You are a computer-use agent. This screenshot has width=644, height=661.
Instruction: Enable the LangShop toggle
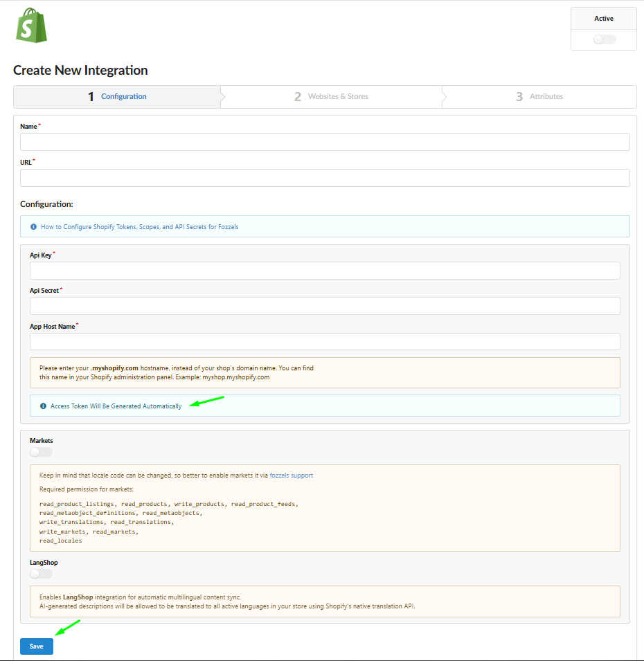pyautogui.click(x=42, y=574)
